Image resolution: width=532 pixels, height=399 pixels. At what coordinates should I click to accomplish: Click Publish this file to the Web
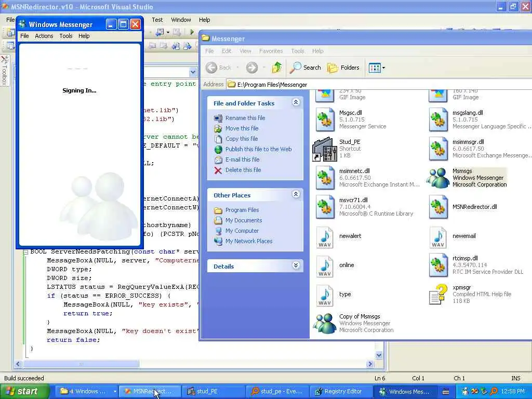259,149
